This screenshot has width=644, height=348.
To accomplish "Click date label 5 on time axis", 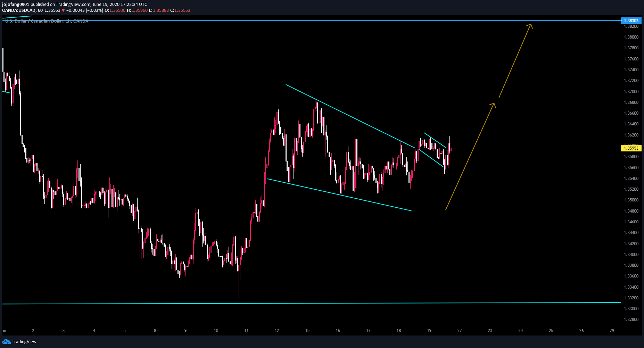I will click(x=125, y=331).
